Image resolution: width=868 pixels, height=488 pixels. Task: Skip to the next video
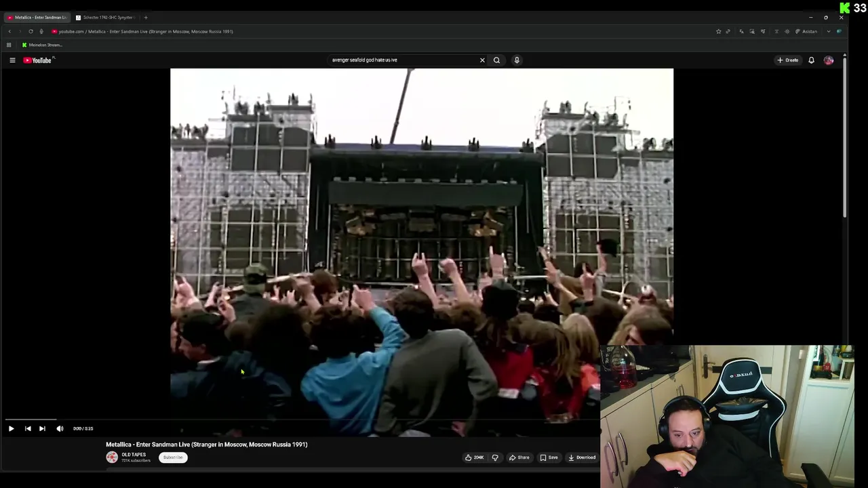point(42,428)
